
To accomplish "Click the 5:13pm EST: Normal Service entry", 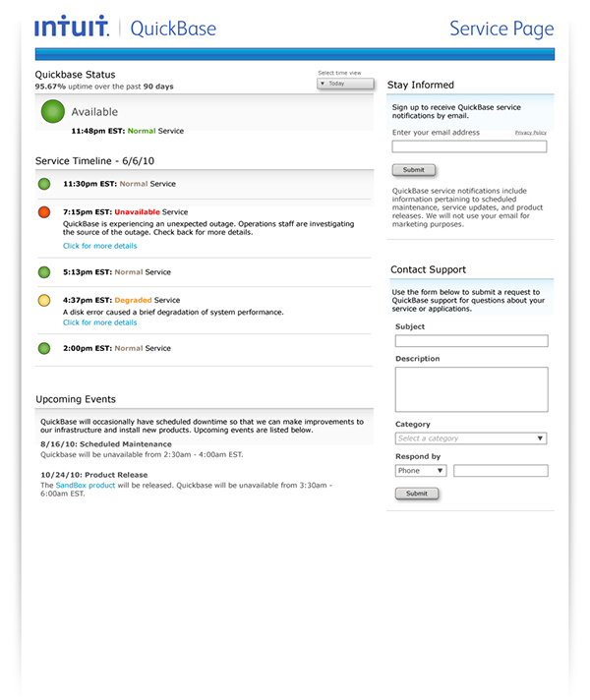I will pos(117,272).
